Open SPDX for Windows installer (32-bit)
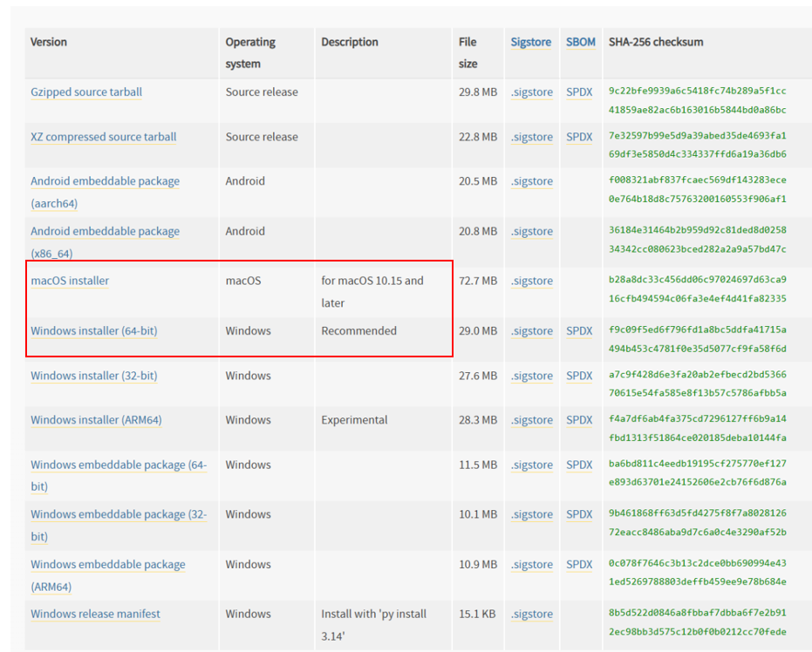 579,376
